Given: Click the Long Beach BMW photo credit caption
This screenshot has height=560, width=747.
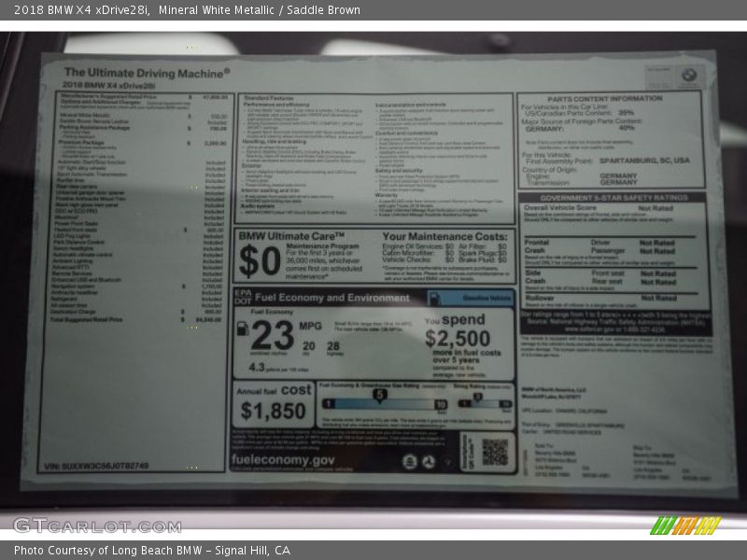Looking at the screenshot, I should tap(152, 551).
